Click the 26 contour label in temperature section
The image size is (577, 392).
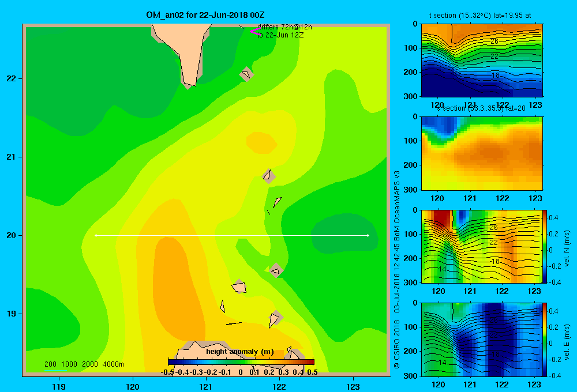click(494, 42)
